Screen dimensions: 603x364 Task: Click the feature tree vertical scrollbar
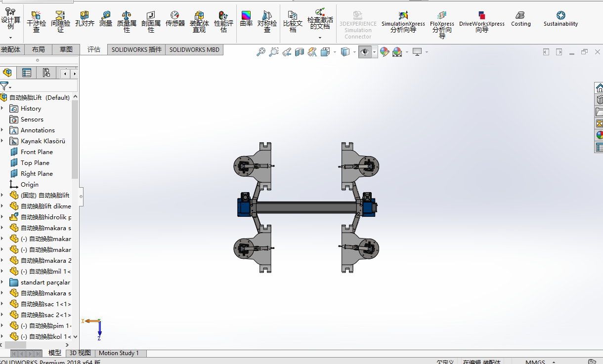[x=75, y=139]
